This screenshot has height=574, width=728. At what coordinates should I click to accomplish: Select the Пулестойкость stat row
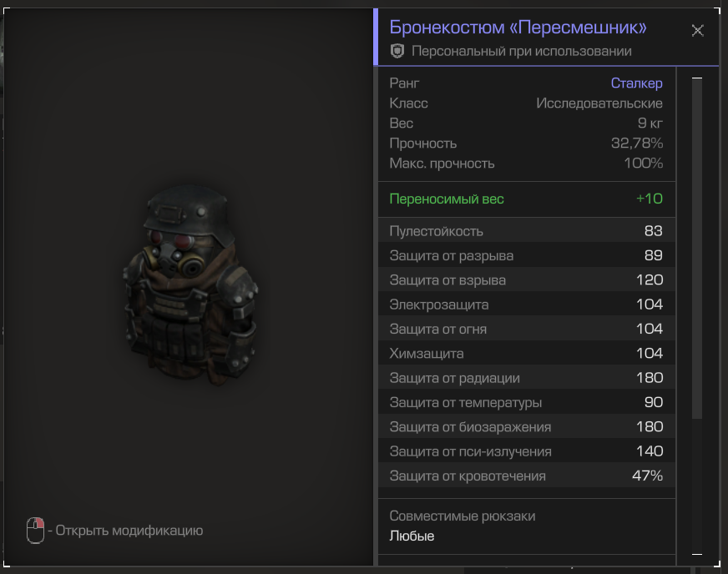(526, 231)
